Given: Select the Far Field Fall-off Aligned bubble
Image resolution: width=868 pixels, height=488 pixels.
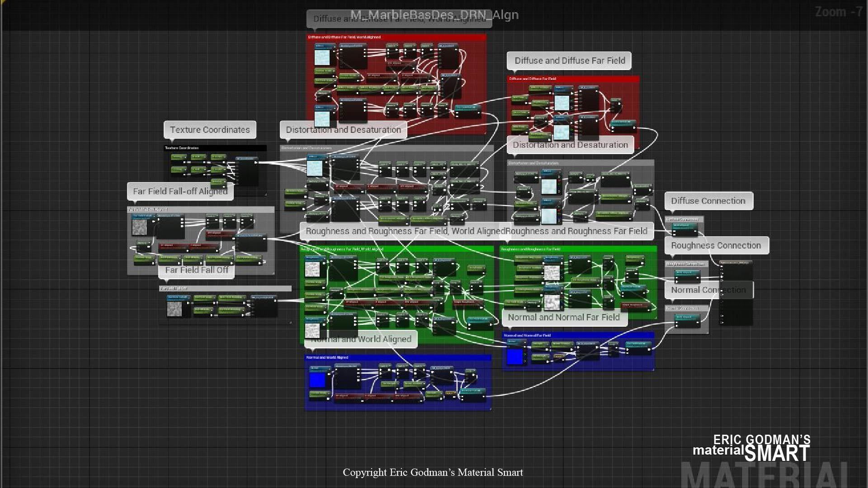Looking at the screenshot, I should tap(180, 191).
